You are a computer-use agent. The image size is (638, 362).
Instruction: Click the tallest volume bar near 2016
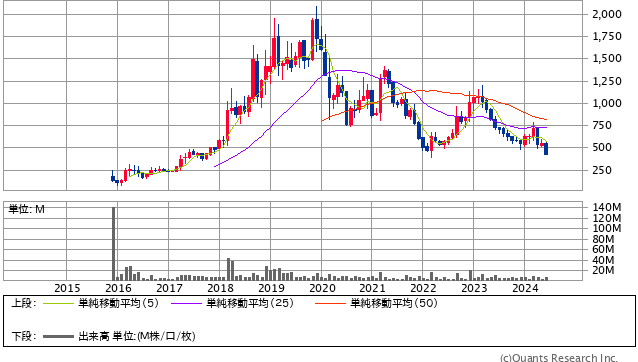click(x=114, y=244)
